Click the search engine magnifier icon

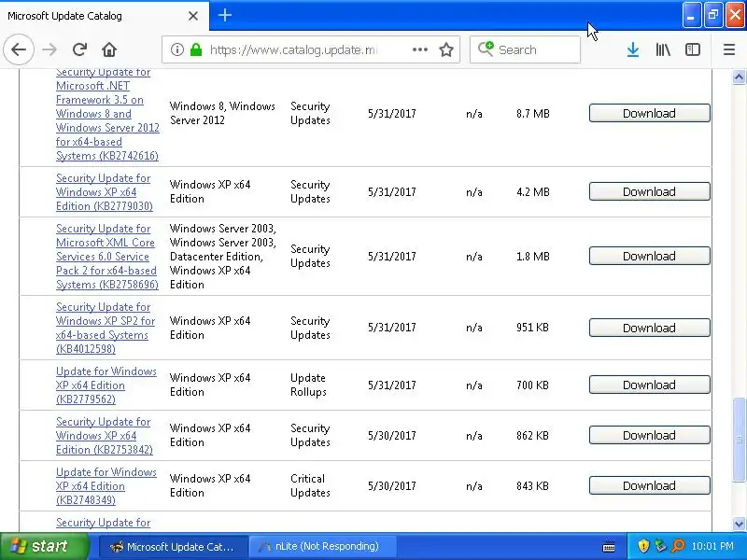(x=486, y=49)
